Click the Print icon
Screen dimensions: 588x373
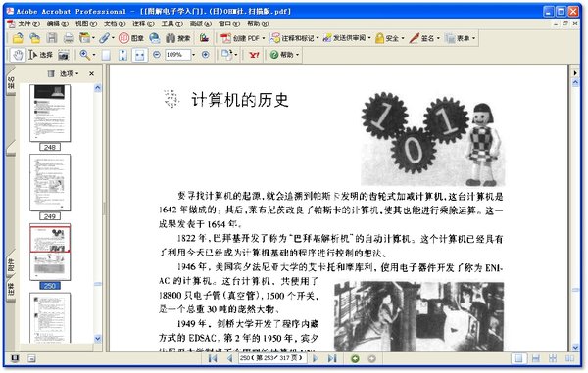[69, 38]
